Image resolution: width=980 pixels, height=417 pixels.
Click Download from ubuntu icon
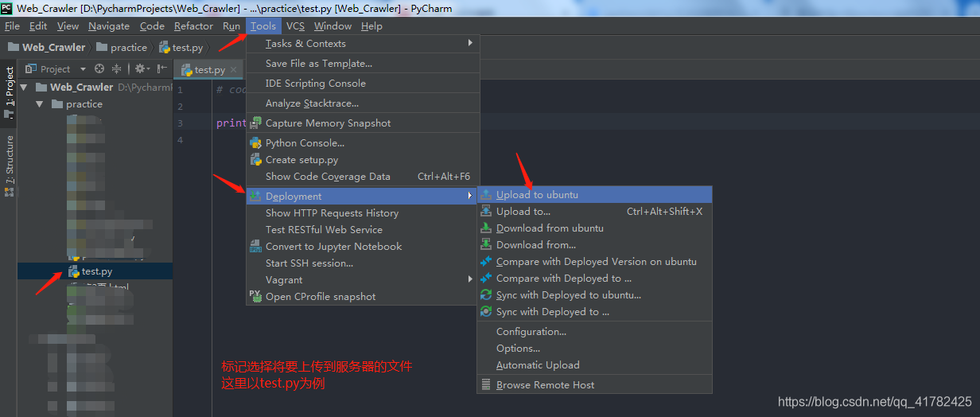pos(486,228)
